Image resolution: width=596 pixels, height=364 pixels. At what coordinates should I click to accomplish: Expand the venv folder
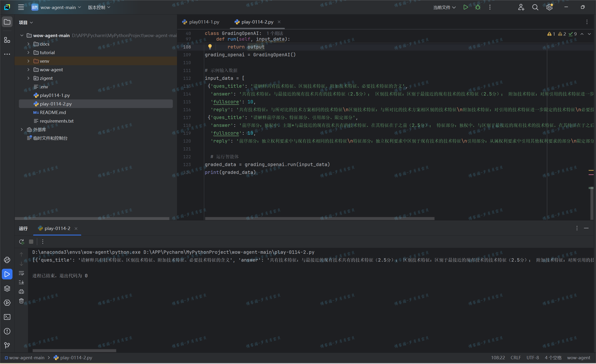click(x=28, y=61)
